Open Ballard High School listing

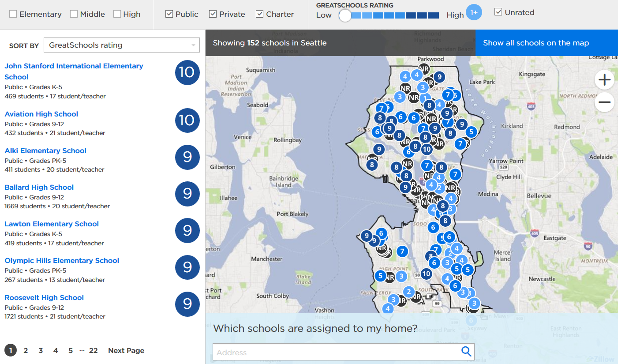(x=39, y=187)
